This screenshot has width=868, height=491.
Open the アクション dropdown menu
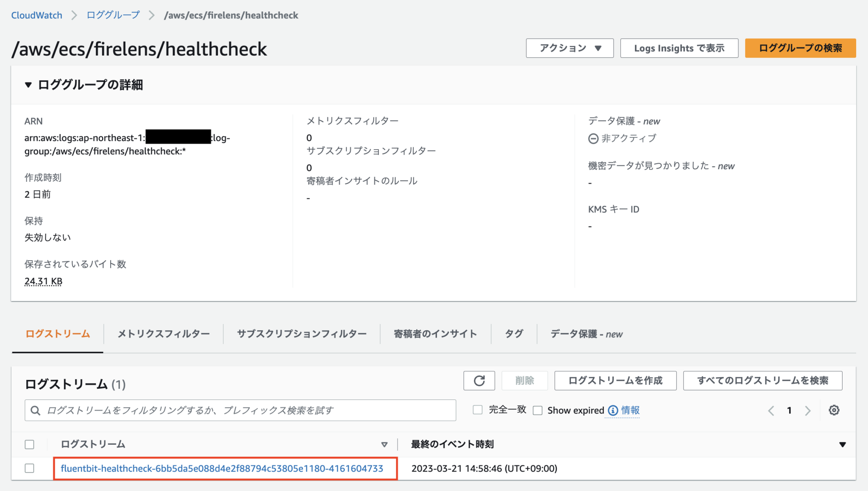569,48
